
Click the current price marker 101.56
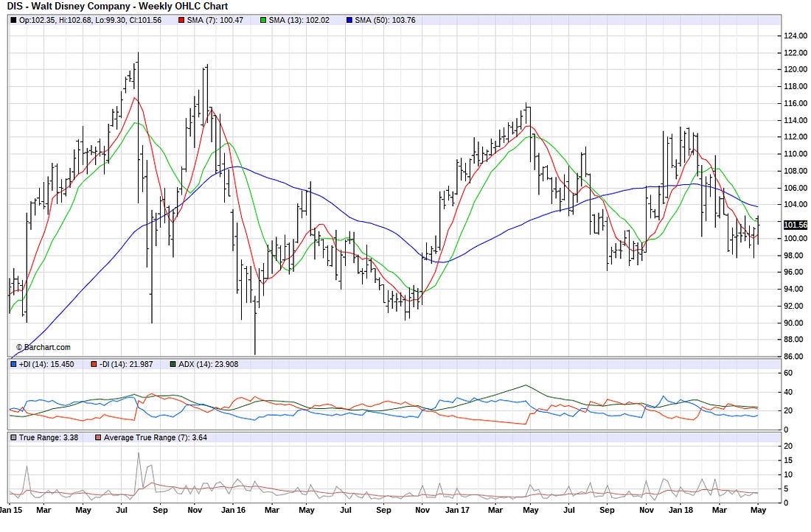click(x=796, y=225)
